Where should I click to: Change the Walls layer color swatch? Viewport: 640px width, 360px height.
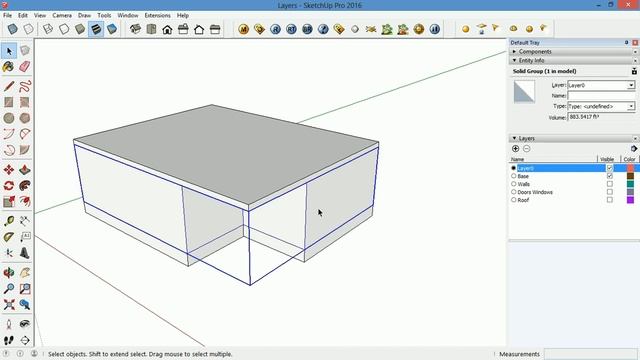coord(631,184)
